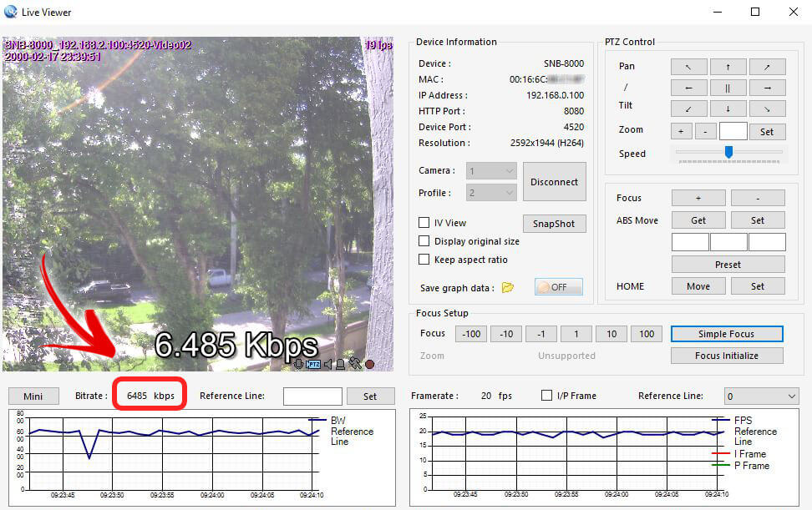The image size is (812, 510).
Task: Open the framerate Reference Line dropdown
Action: tap(760, 396)
